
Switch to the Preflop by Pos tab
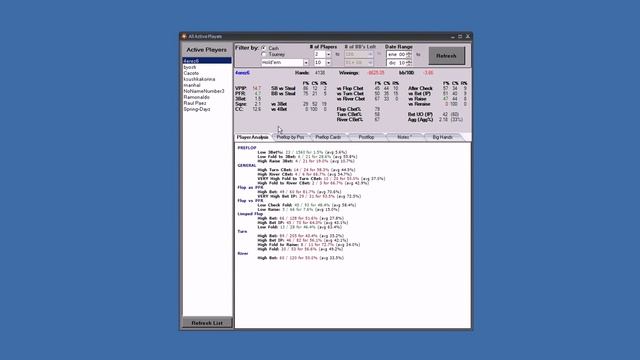click(x=290, y=137)
